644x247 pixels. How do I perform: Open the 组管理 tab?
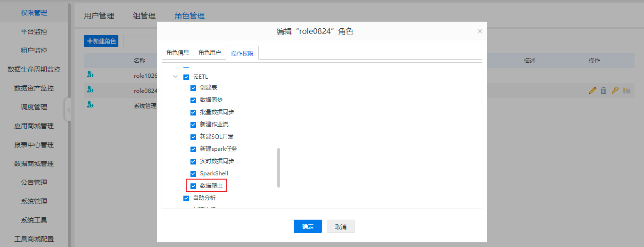[144, 16]
